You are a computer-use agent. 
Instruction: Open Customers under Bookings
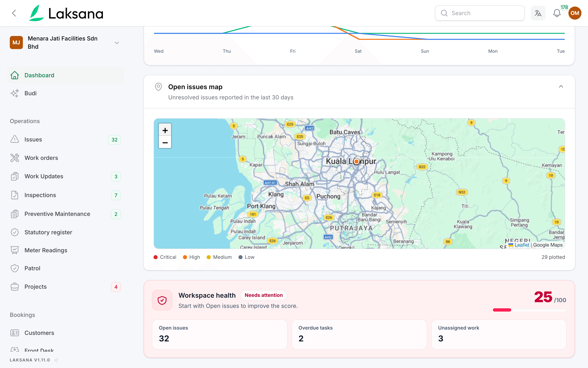tap(65, 333)
